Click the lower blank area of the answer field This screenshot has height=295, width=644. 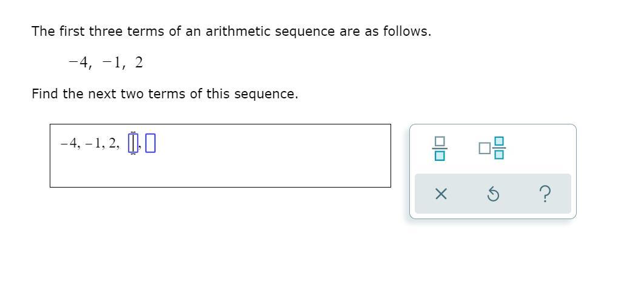pyautogui.click(x=220, y=172)
